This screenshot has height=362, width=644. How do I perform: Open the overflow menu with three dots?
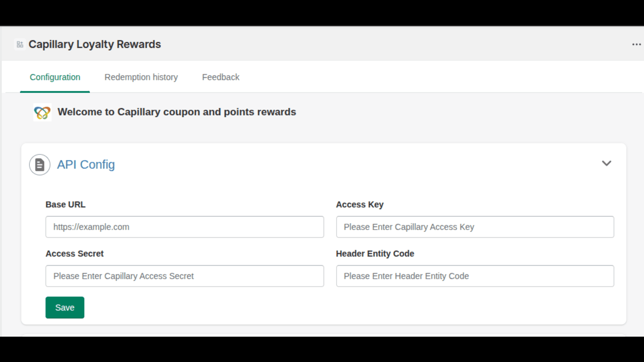click(636, 44)
